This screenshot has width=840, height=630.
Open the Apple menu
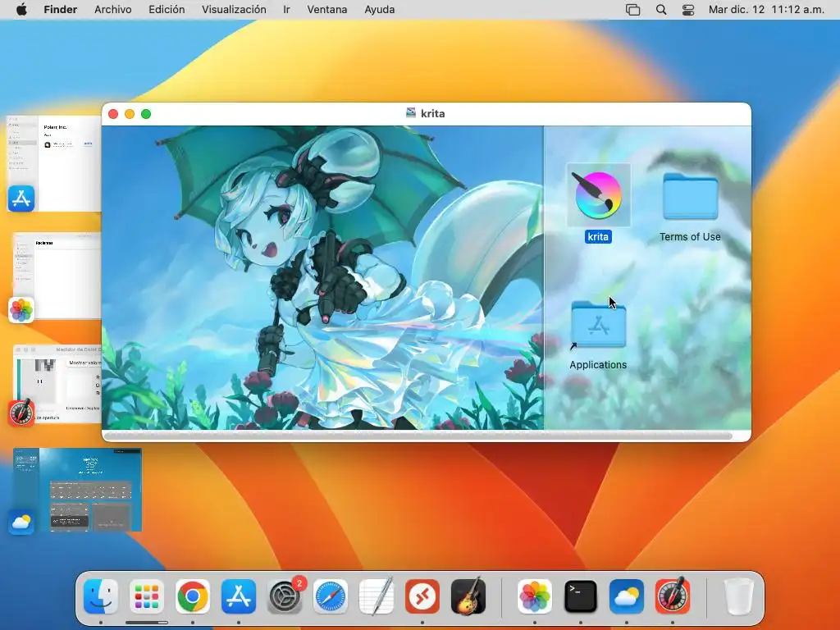coord(21,10)
